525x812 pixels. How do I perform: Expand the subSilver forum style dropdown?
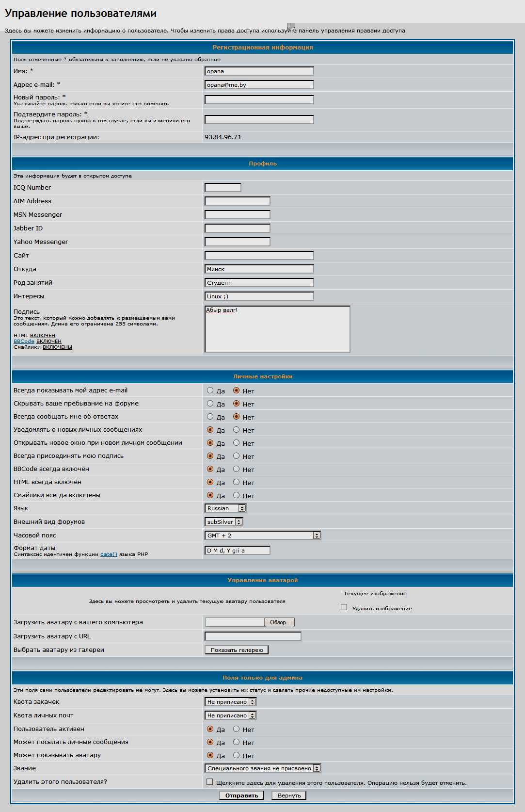223,522
